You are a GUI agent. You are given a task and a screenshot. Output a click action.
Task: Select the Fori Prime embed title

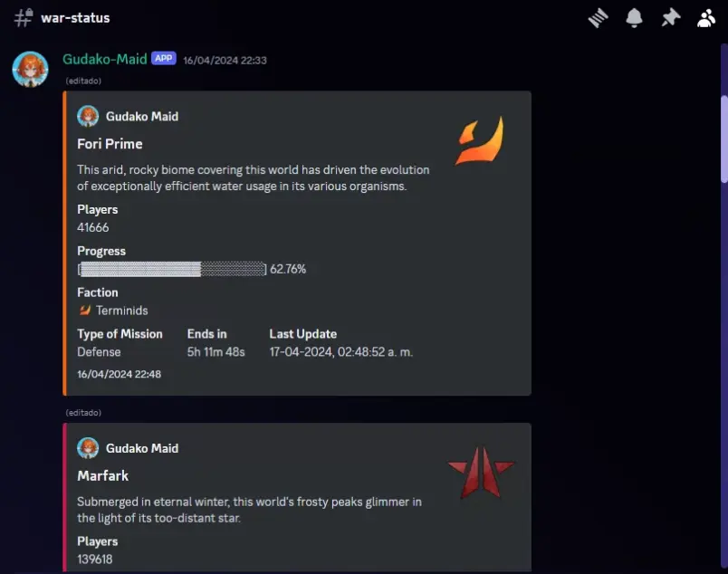tap(110, 144)
